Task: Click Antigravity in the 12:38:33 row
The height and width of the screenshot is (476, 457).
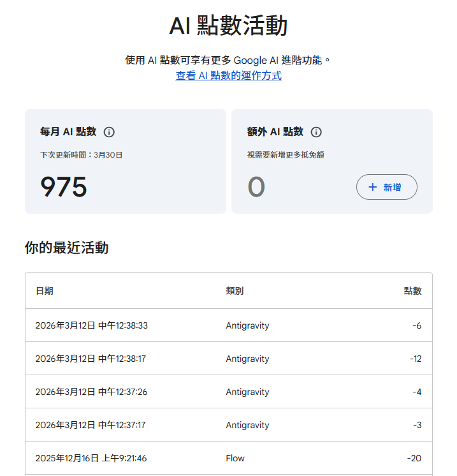Action: (x=247, y=325)
